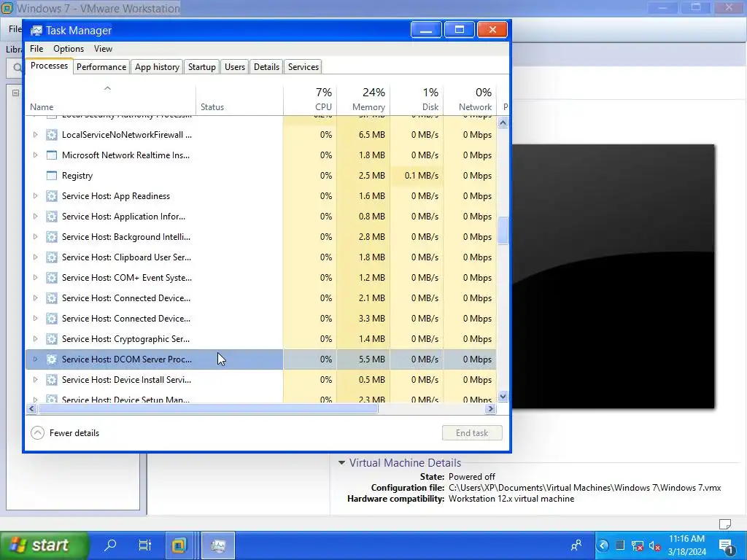Sort processes by Memory column
The width and height of the screenshot is (747, 560).
coord(363,99)
